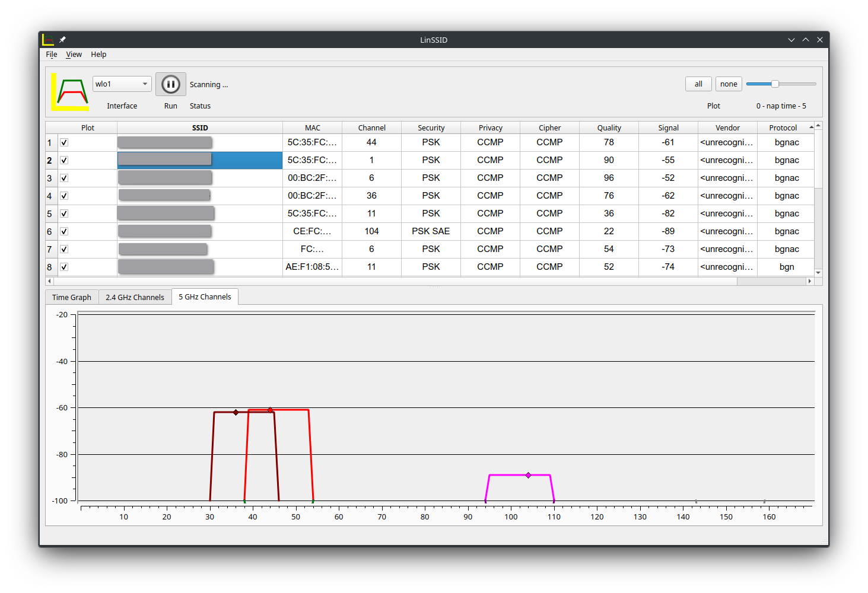The image size is (868, 593).
Task: Uncheck plot checkbox for row 4
Action: [64, 196]
